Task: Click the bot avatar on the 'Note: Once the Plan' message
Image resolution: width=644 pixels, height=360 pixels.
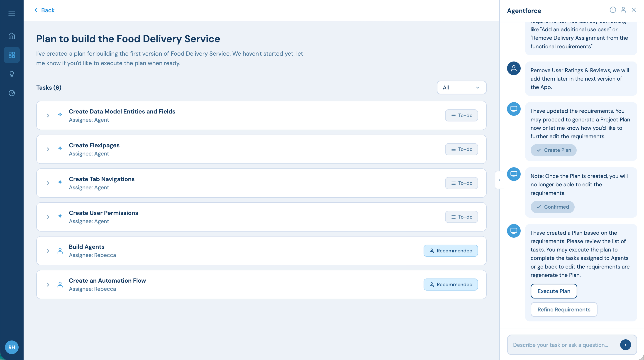Action: (514, 174)
